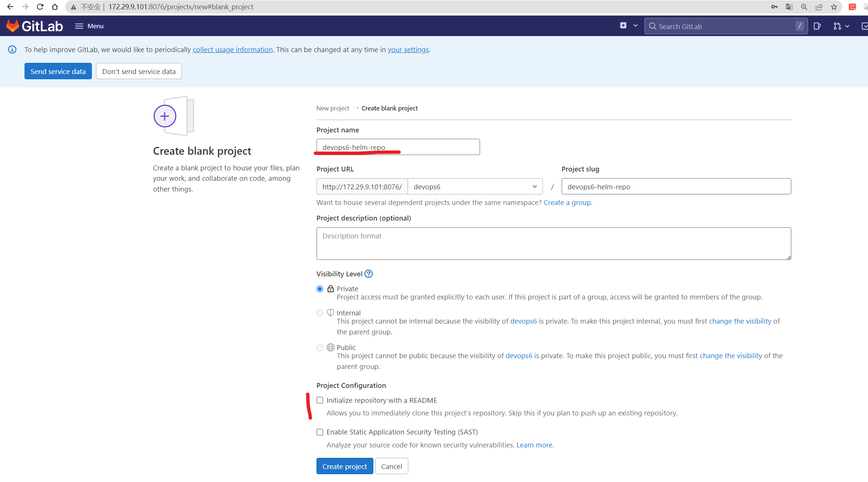Click the GitLab fox logo
The image size is (868, 482).
coord(13,26)
